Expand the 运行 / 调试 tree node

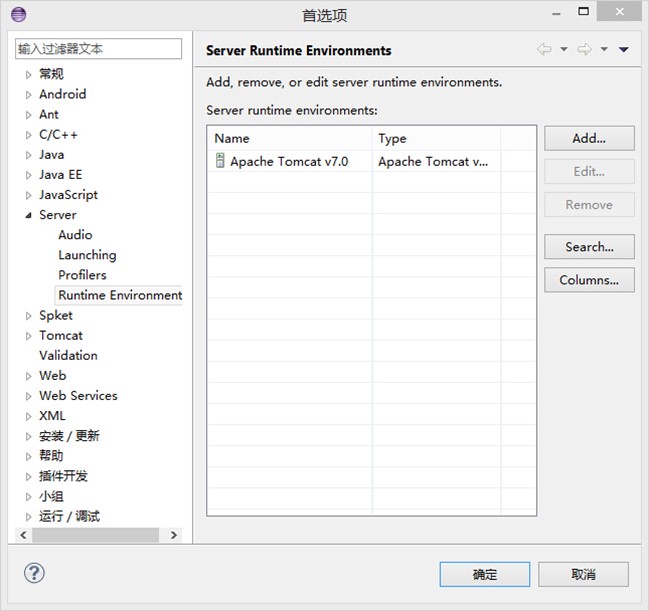click(x=28, y=517)
